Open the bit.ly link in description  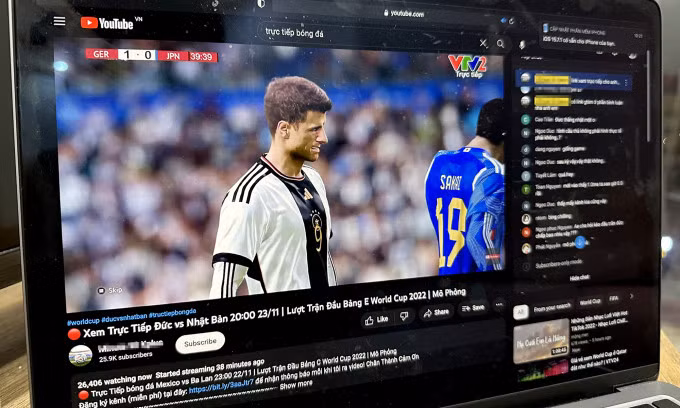coord(221,385)
